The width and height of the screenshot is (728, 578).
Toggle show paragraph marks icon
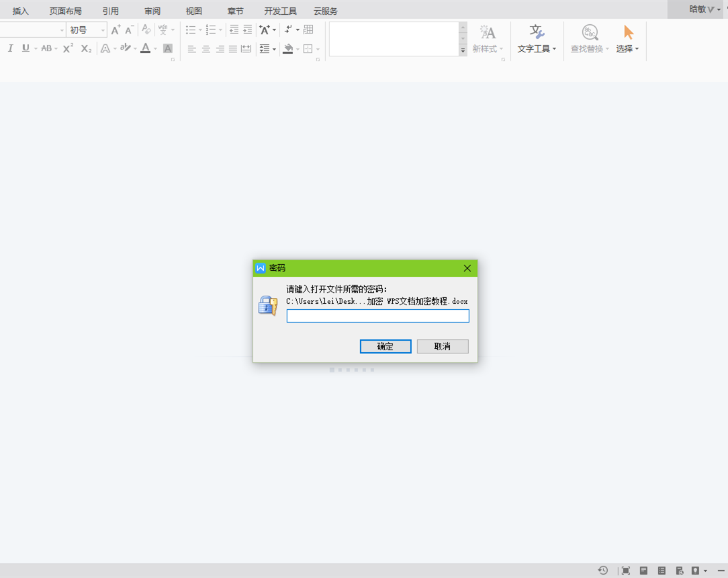[x=288, y=30]
